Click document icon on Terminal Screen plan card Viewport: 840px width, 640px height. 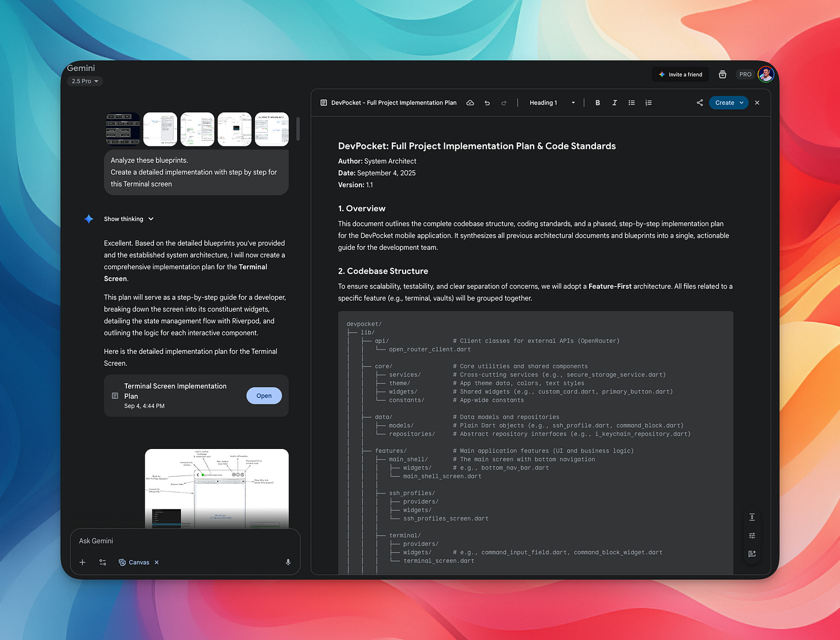115,396
